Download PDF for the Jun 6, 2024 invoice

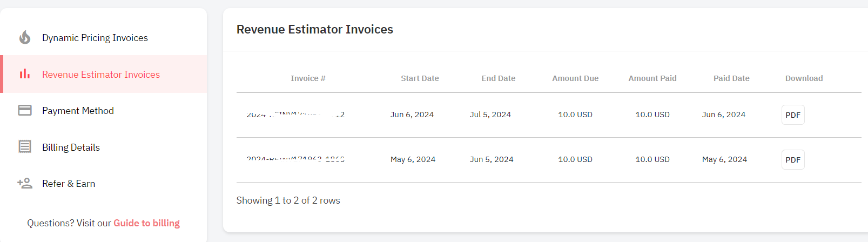coord(793,115)
